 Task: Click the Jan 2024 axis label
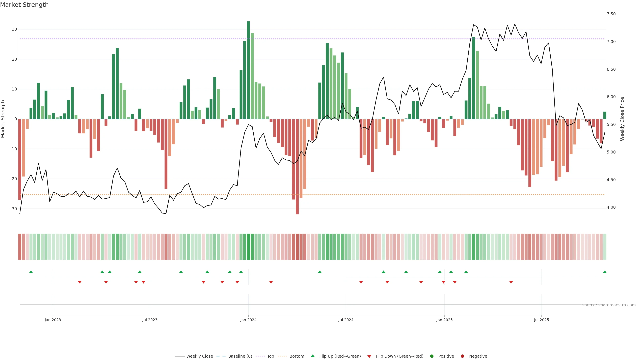248,320
